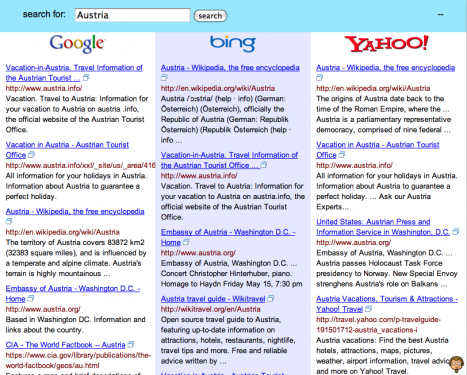467x375 pixels.
Task: Click http://www.austria.info/ URL in Yahoo column
Action: (354, 165)
